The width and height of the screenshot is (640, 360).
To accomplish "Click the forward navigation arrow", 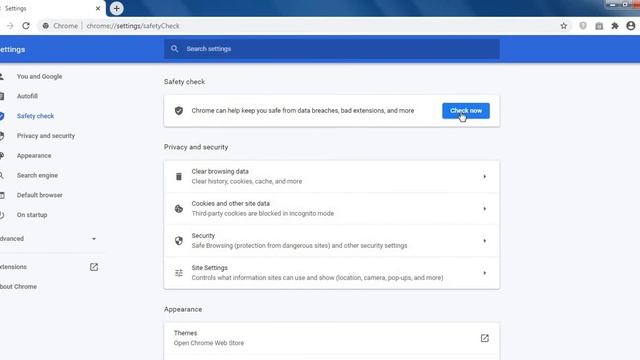I will click(x=10, y=26).
